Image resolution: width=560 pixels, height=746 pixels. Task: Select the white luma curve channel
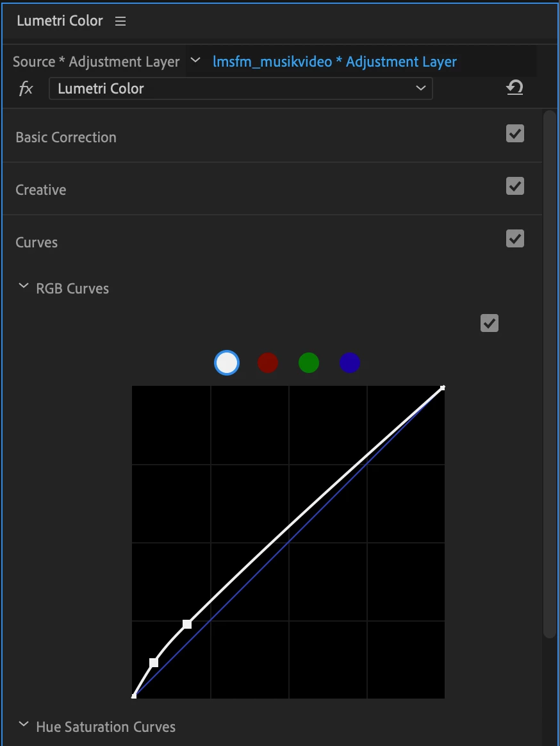point(226,363)
